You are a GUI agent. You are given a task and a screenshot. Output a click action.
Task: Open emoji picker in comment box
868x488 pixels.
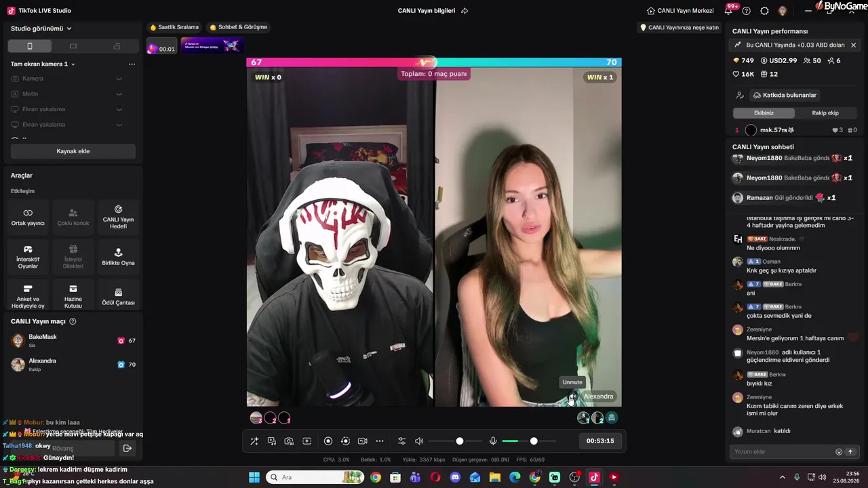click(839, 451)
